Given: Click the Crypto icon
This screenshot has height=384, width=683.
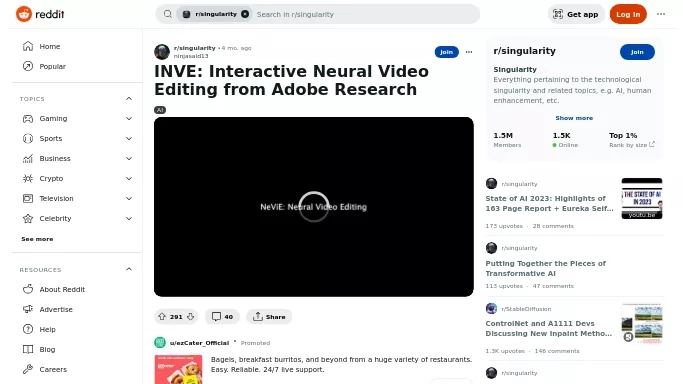Looking at the screenshot, I should pos(28,179).
